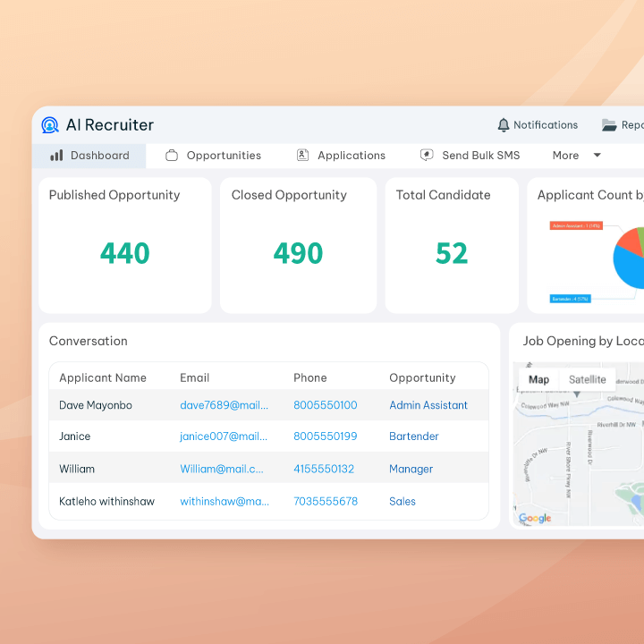
Task: Open Send Bulk SMS tab
Action: click(x=480, y=156)
